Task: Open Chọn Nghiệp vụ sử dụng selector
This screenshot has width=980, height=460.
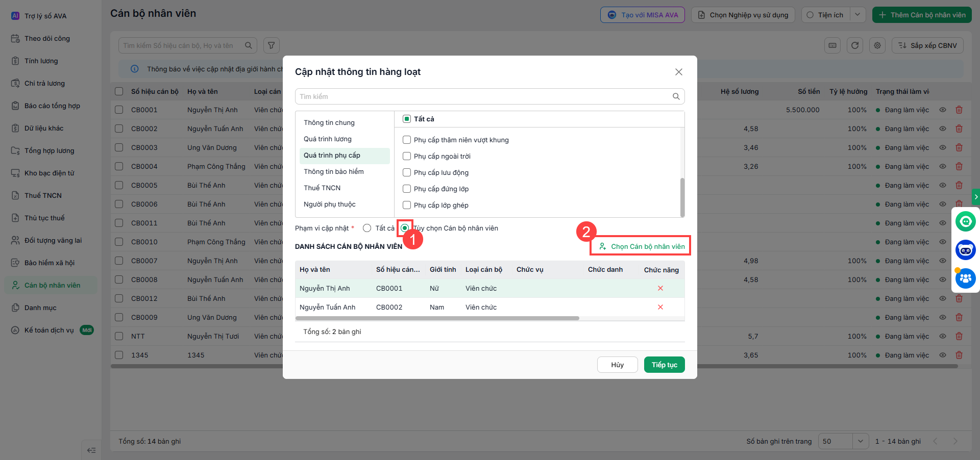Action: tap(743, 15)
